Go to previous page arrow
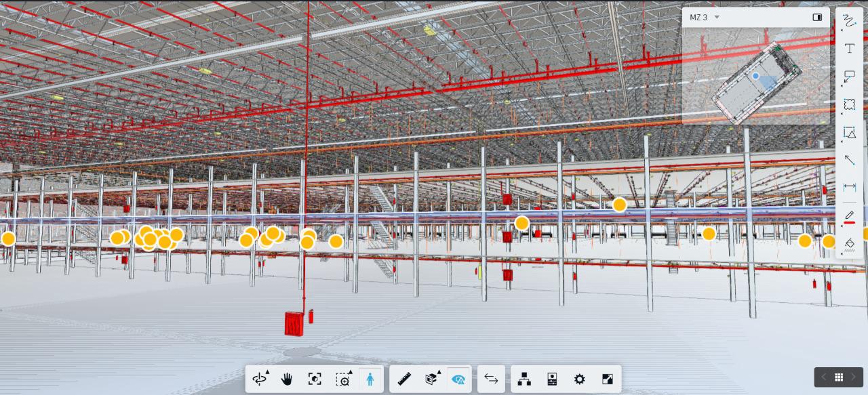This screenshot has width=868, height=395. pos(824,377)
